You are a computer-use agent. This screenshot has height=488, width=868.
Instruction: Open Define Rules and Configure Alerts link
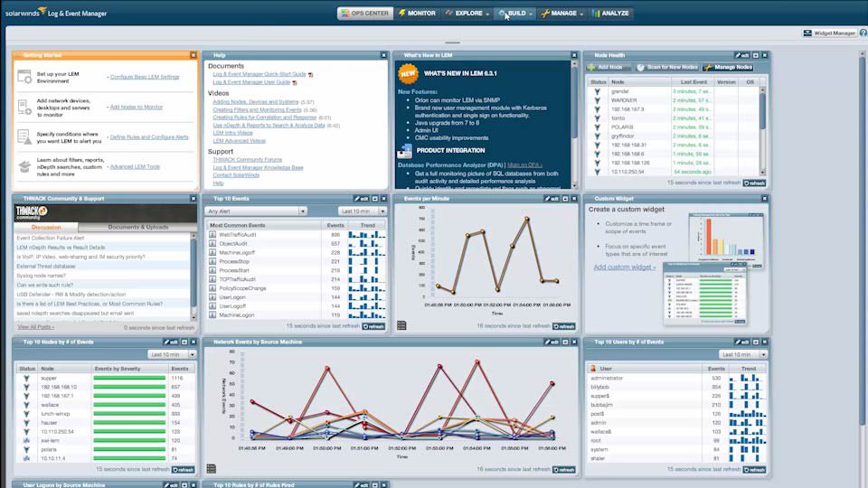click(149, 136)
